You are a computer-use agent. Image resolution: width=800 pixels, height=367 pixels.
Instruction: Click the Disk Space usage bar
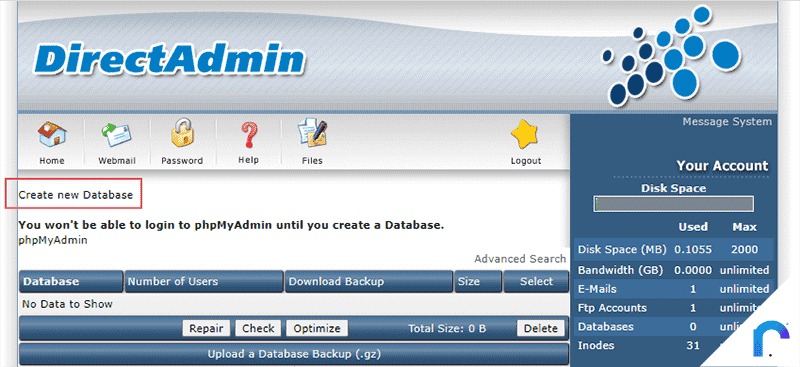(x=673, y=204)
